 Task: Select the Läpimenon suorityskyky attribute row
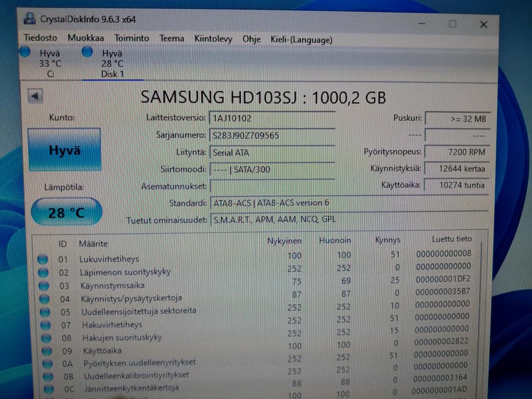(255, 269)
